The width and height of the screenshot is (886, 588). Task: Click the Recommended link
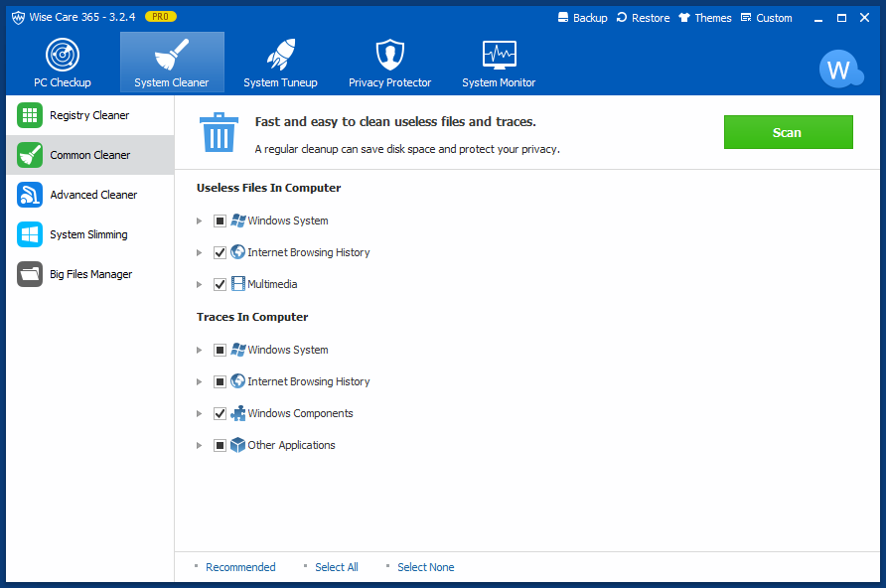pyautogui.click(x=240, y=567)
